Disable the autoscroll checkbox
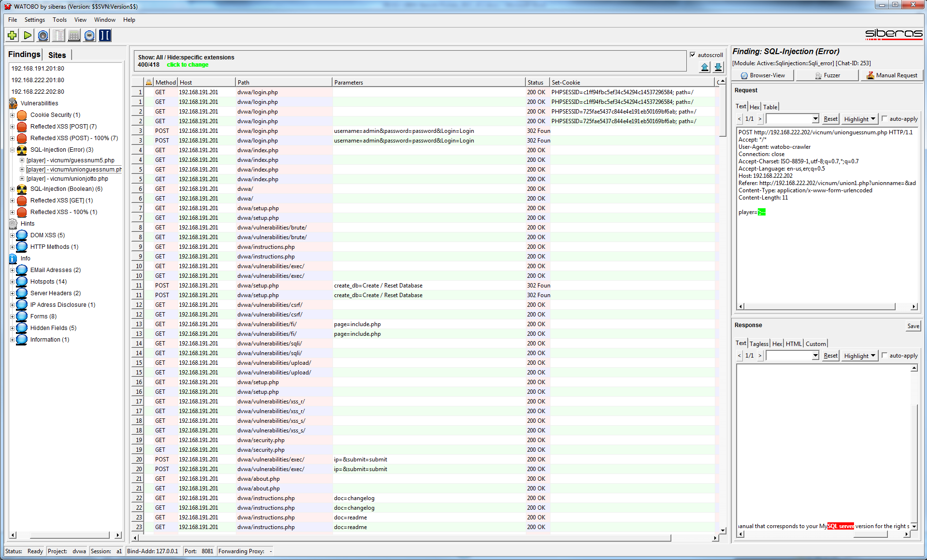927x560 pixels. pos(693,55)
